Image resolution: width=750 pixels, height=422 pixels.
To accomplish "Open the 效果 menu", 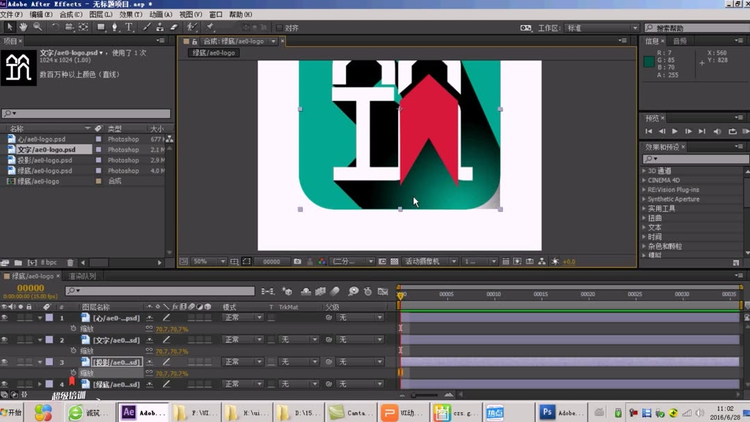I will click(x=131, y=14).
